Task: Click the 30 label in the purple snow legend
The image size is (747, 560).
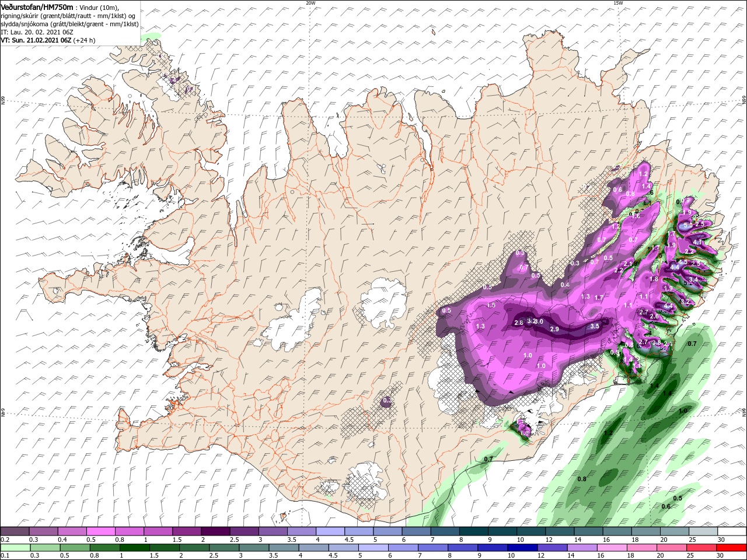Action: point(721,540)
